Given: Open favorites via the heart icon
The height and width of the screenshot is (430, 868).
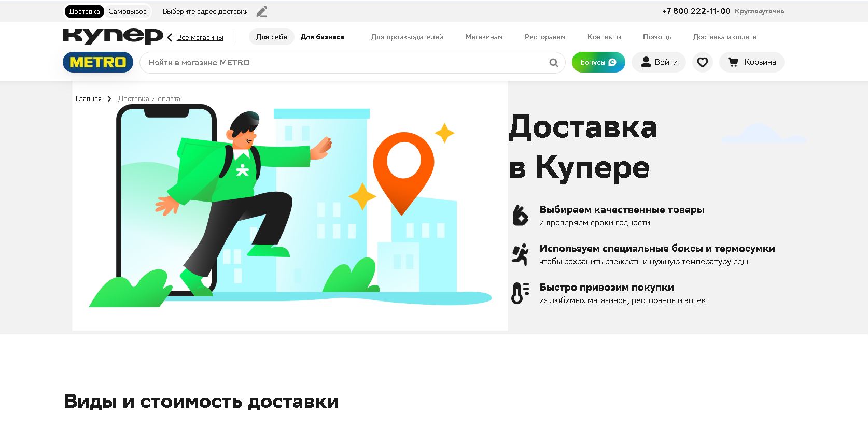Looking at the screenshot, I should coord(702,62).
